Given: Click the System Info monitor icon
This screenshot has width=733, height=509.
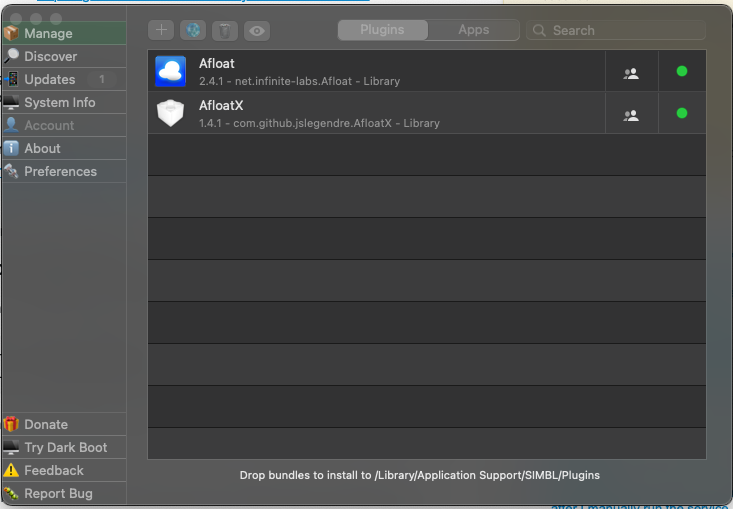Looking at the screenshot, I should (11, 101).
